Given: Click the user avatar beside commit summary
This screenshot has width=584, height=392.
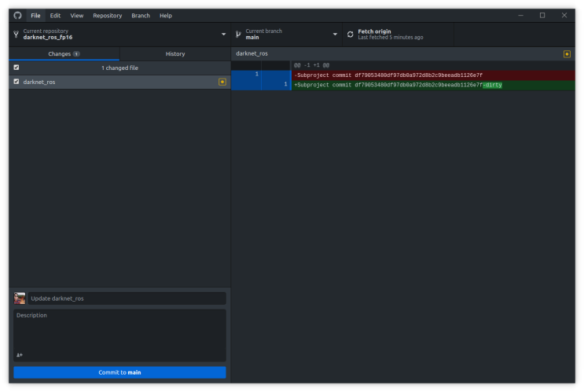Looking at the screenshot, I should [20, 299].
